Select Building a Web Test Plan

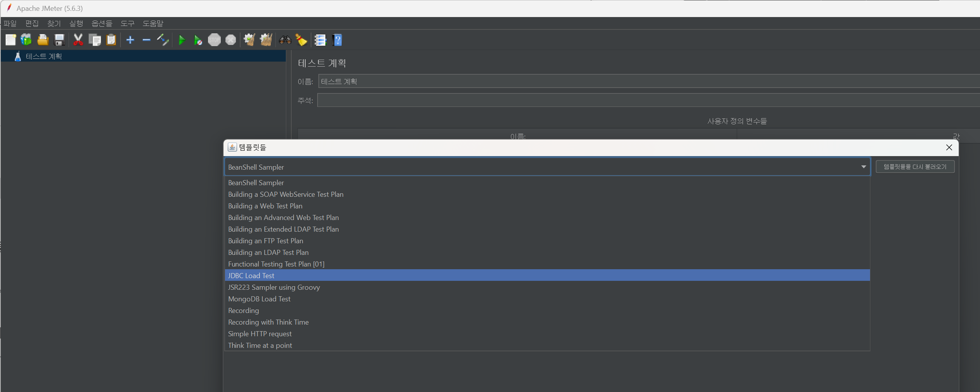pos(547,206)
